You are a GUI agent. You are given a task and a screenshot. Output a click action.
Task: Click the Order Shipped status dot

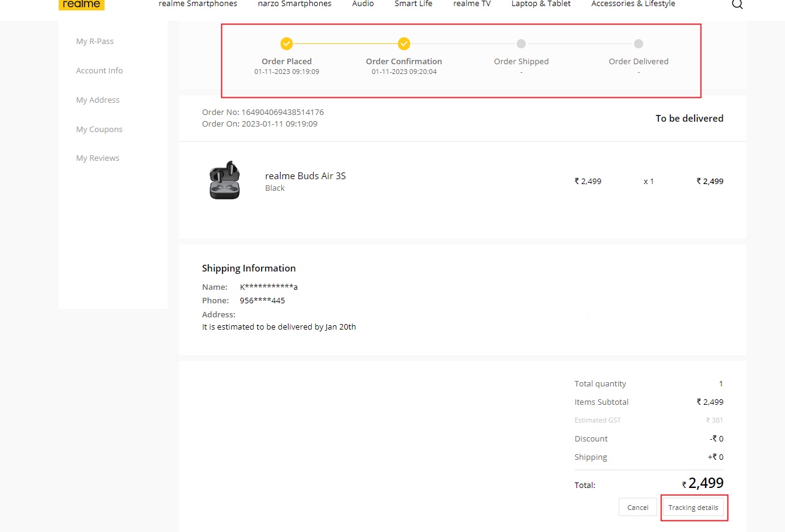[521, 43]
